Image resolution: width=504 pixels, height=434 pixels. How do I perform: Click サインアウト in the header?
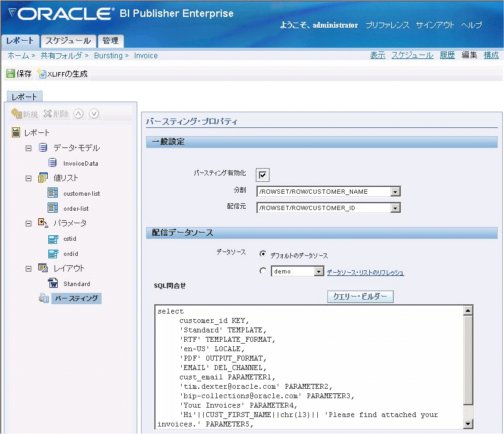(x=435, y=25)
